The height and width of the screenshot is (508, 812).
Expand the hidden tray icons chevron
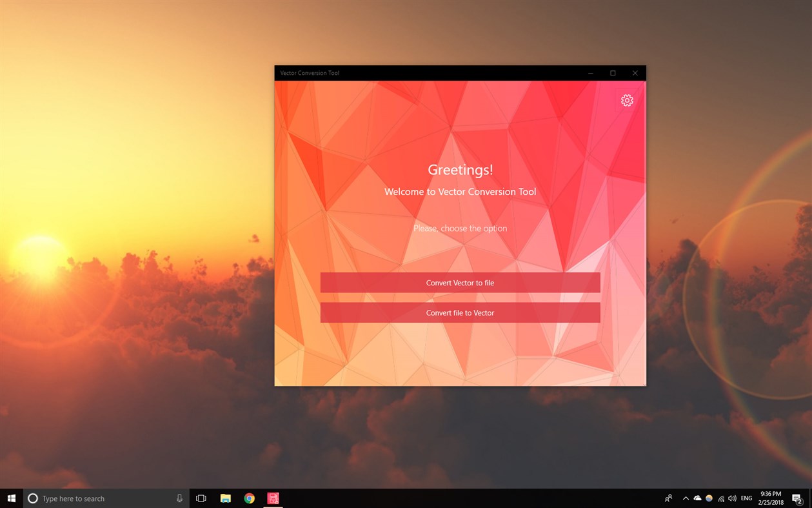coord(686,498)
